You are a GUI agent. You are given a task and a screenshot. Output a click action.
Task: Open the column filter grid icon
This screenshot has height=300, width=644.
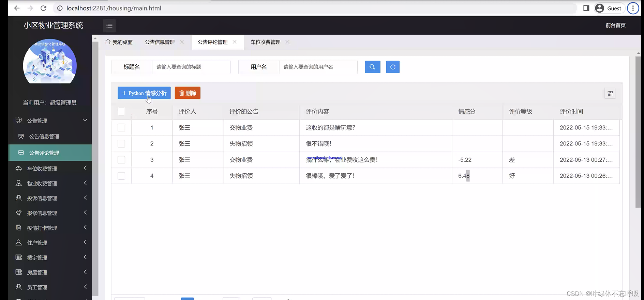pyautogui.click(x=610, y=93)
